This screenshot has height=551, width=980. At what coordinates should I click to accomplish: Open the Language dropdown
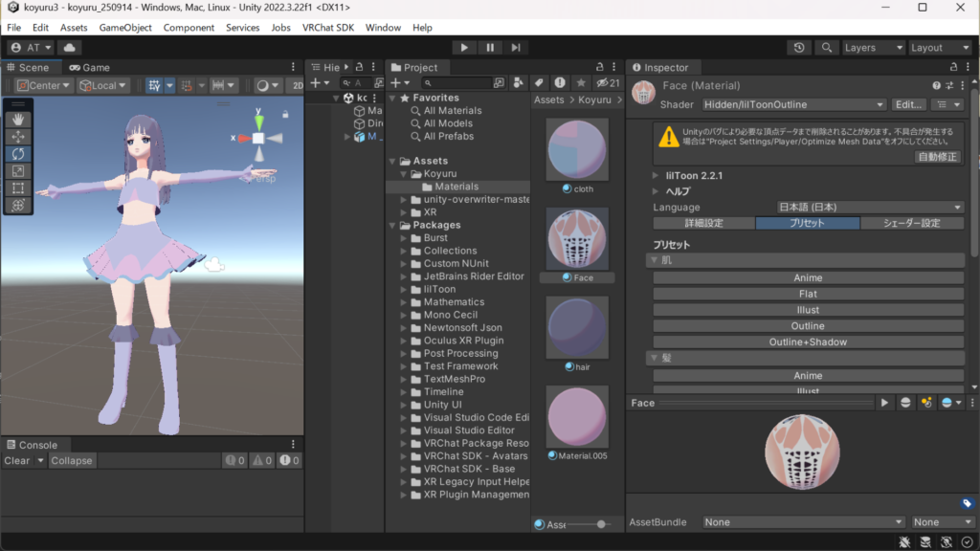point(869,208)
